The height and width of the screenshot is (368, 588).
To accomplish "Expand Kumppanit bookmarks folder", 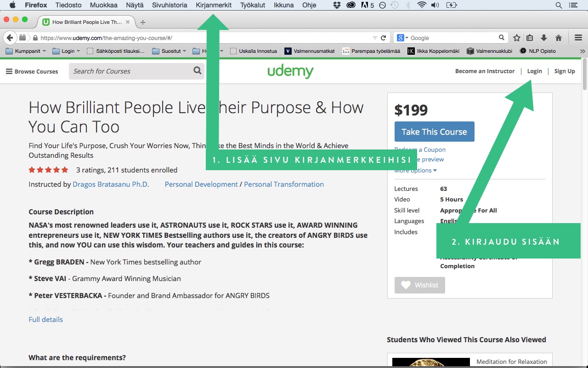I will tap(26, 51).
